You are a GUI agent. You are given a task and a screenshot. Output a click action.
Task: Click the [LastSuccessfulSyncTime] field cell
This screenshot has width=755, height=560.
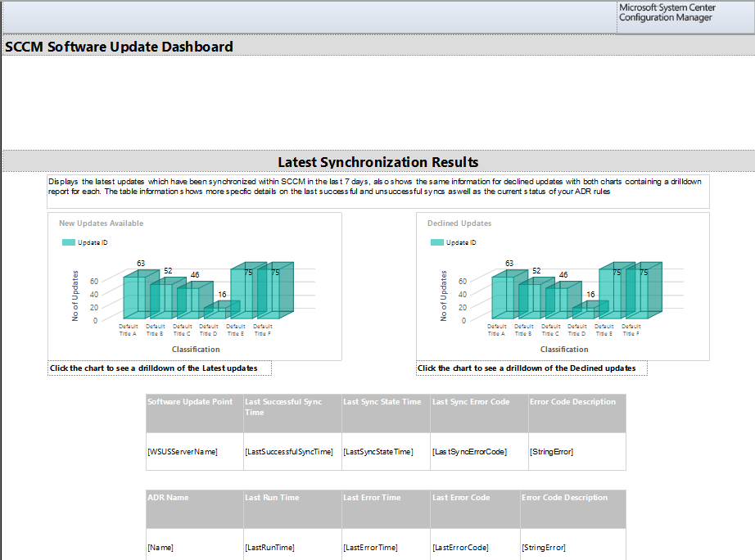293,452
